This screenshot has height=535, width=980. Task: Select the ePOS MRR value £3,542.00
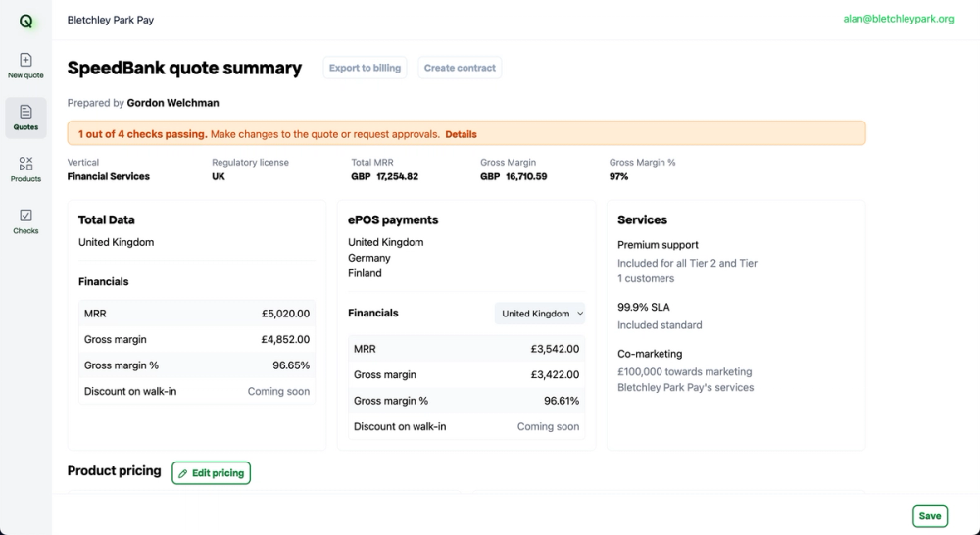(x=555, y=349)
